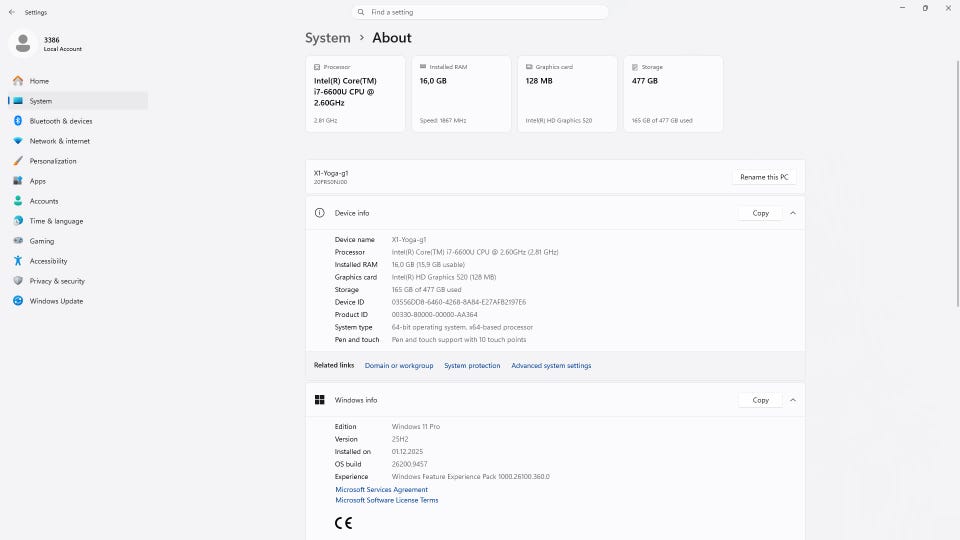Image resolution: width=960 pixels, height=540 pixels.
Task: Click the user profile avatar 3386
Action: click(23, 43)
